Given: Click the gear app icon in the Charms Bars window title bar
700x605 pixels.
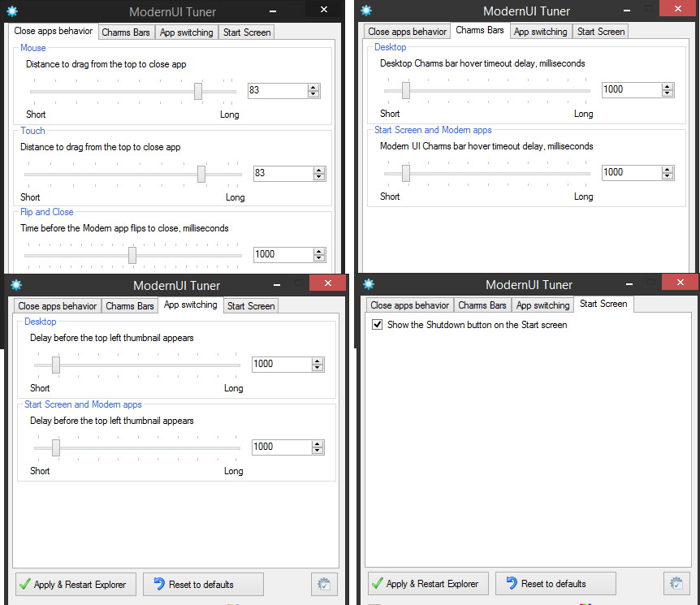Looking at the screenshot, I should coord(366,11).
